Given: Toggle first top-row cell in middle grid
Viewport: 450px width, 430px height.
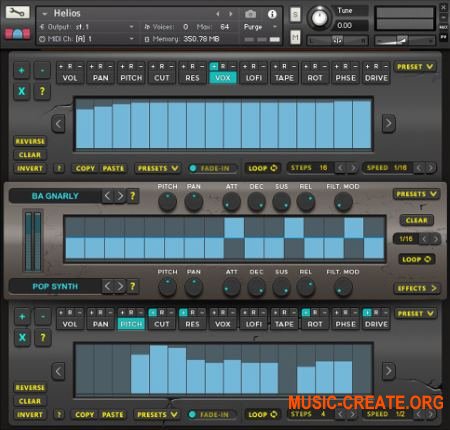Looking at the screenshot, I should click(x=75, y=227).
